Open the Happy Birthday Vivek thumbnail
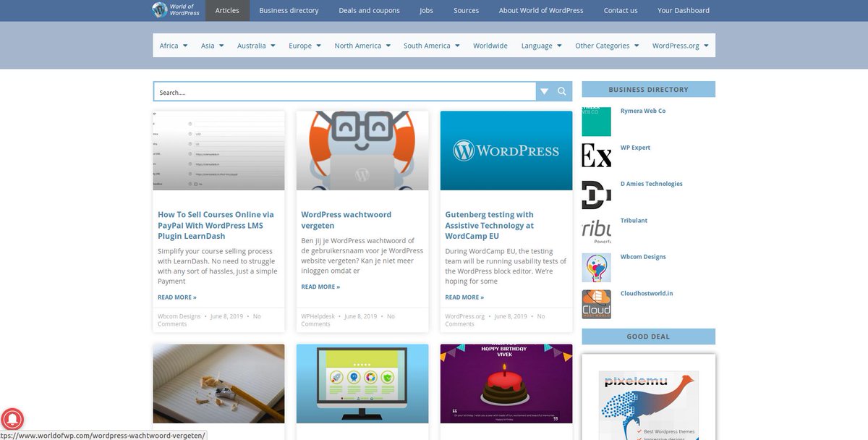Image resolution: width=868 pixels, height=440 pixels. (x=506, y=384)
